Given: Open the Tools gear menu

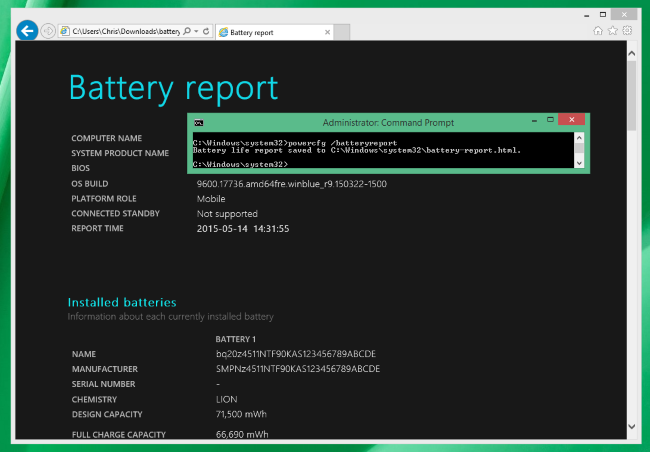Looking at the screenshot, I should click(628, 31).
